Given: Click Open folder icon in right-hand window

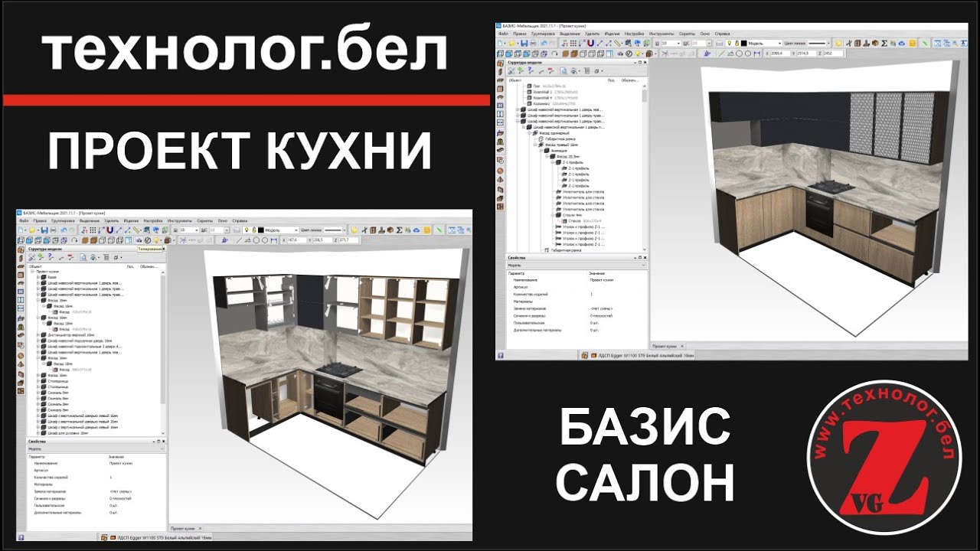Looking at the screenshot, I should tap(511, 43).
